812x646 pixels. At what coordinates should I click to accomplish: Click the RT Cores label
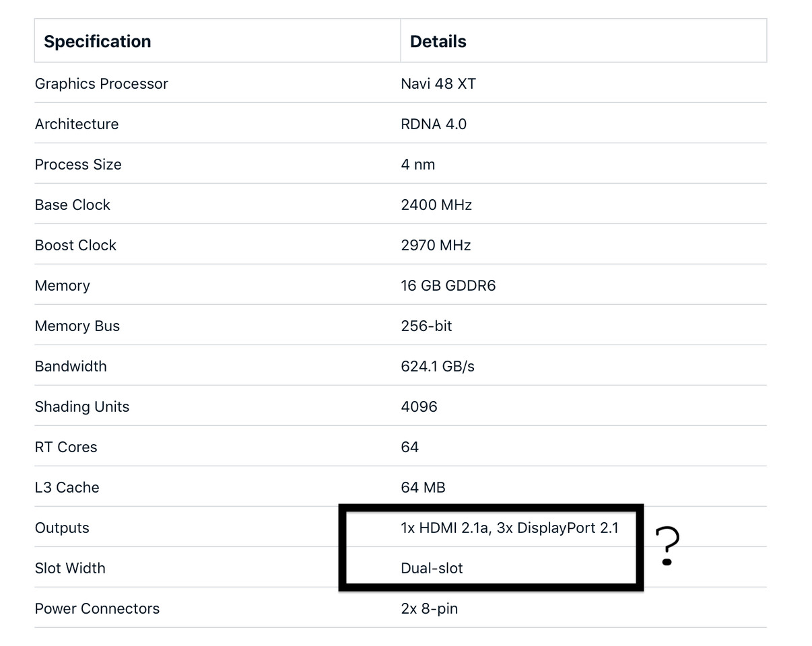point(66,447)
